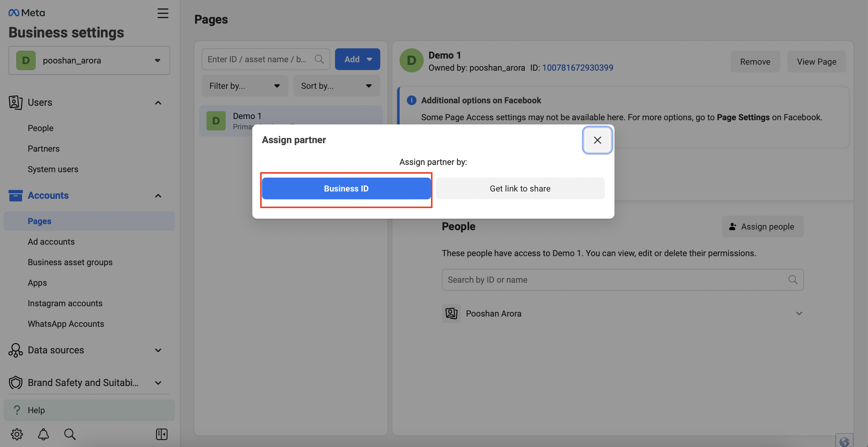Open Instagram accounts in the sidebar
Viewport: 868px width, 447px height.
click(x=65, y=304)
